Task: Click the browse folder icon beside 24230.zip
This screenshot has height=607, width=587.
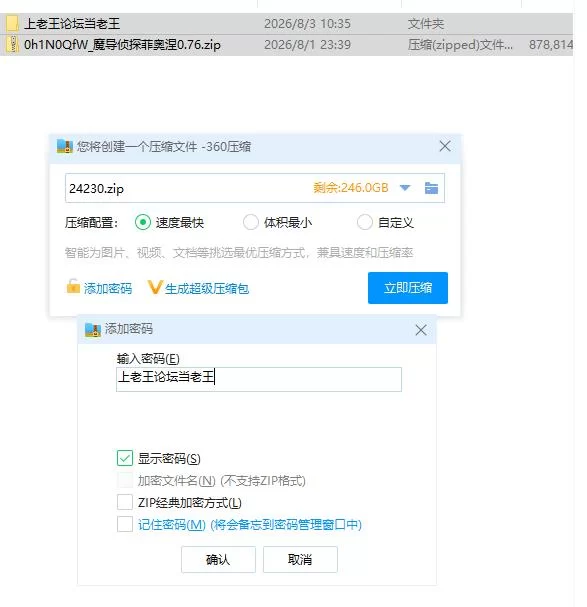Action: (x=431, y=188)
